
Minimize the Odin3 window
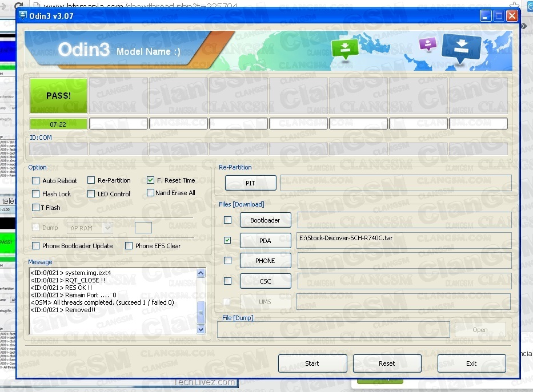click(486, 15)
